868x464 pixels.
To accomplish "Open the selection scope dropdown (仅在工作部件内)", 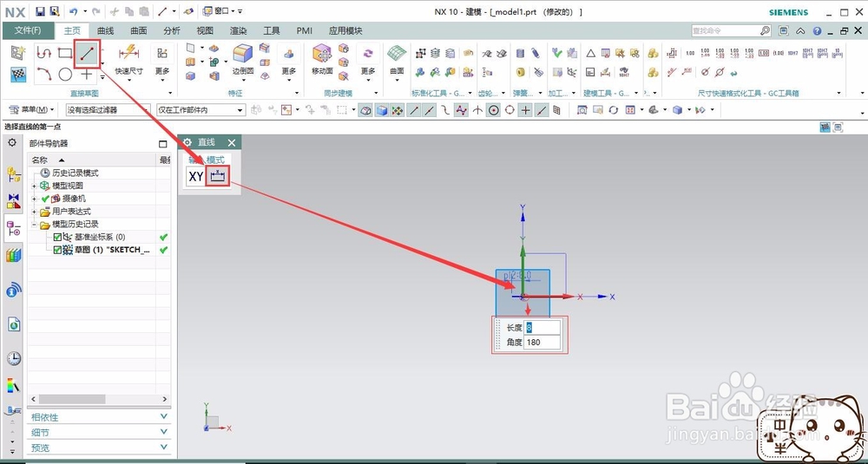I will (x=201, y=110).
